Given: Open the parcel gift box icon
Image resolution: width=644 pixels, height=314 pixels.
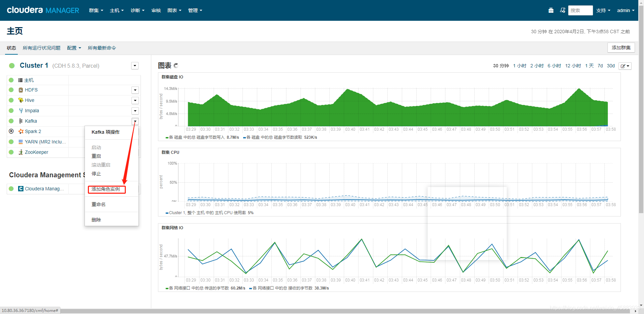Looking at the screenshot, I should coord(551,10).
